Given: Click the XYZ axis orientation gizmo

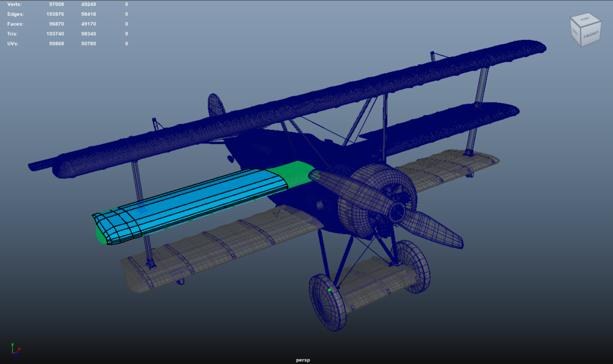Looking at the screenshot, I should coord(15,349).
